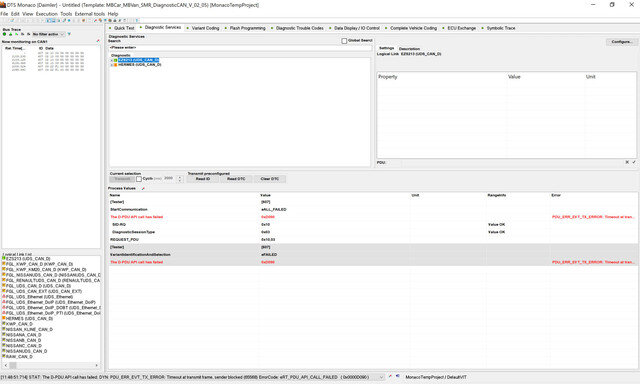640x384 pixels.
Task: Select FGL_UDS_Ethernet in the logical link list
Action: click(38, 297)
